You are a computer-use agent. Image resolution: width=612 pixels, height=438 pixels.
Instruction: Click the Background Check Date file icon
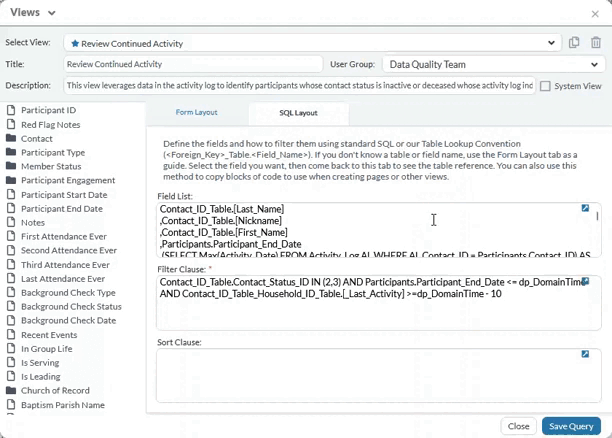pos(11,320)
